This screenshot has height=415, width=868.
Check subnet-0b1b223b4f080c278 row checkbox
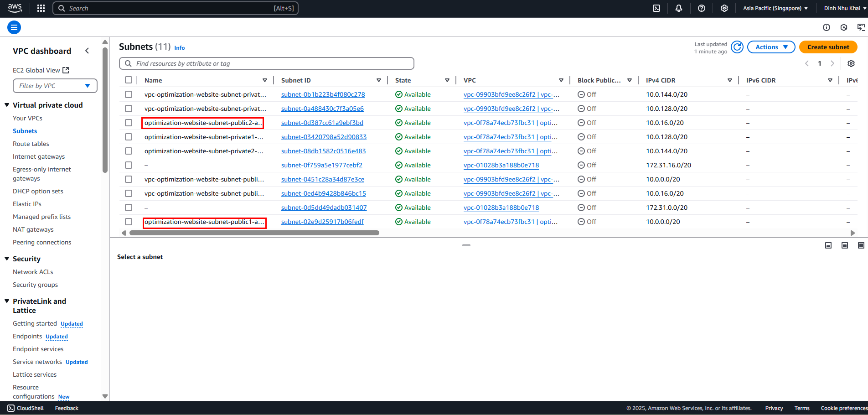[129, 94]
